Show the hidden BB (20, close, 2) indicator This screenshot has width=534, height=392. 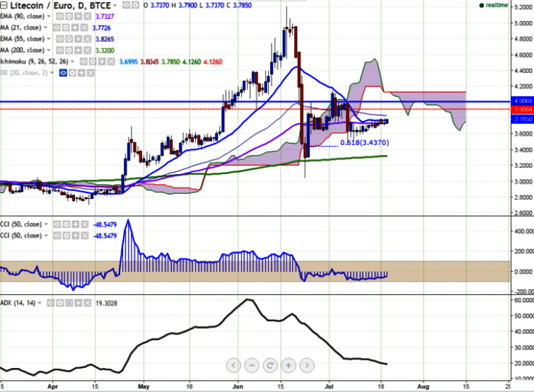[63, 73]
